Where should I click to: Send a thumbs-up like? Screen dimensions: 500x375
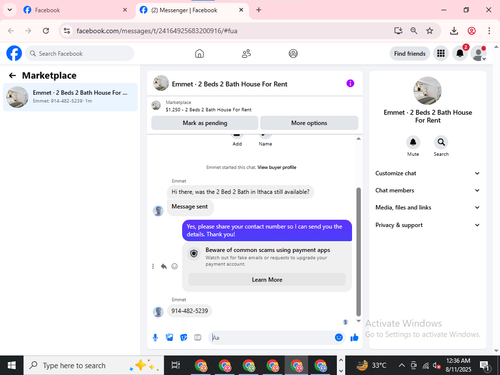click(354, 338)
